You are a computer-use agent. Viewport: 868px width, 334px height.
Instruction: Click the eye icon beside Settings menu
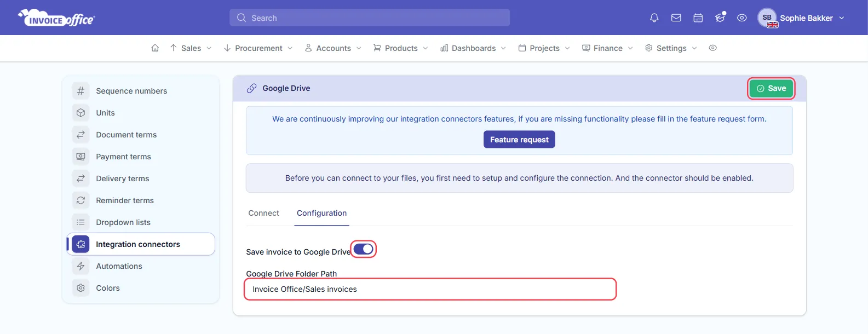pyautogui.click(x=712, y=48)
